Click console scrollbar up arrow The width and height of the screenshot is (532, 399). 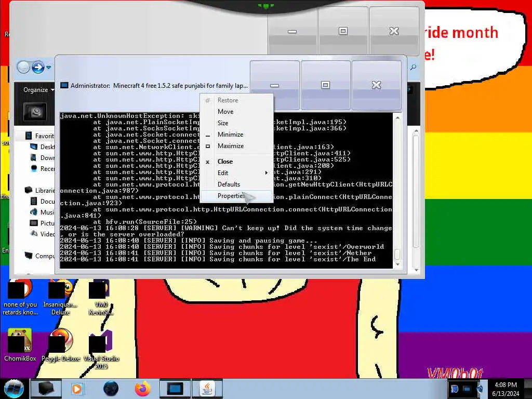(397, 117)
